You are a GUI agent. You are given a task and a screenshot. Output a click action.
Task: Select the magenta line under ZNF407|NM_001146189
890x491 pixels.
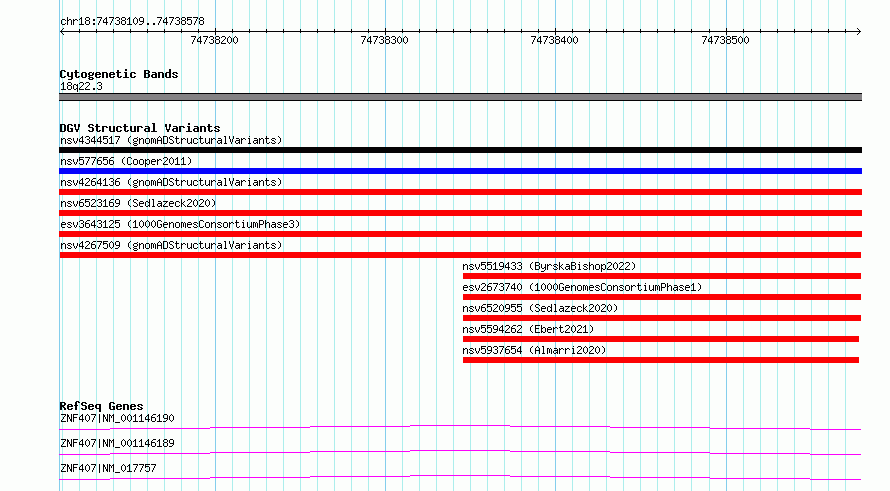point(460,452)
